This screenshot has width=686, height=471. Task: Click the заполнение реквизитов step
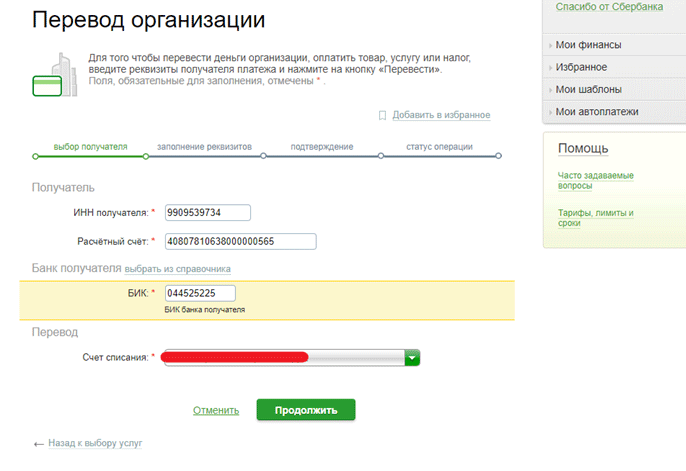pyautogui.click(x=204, y=147)
